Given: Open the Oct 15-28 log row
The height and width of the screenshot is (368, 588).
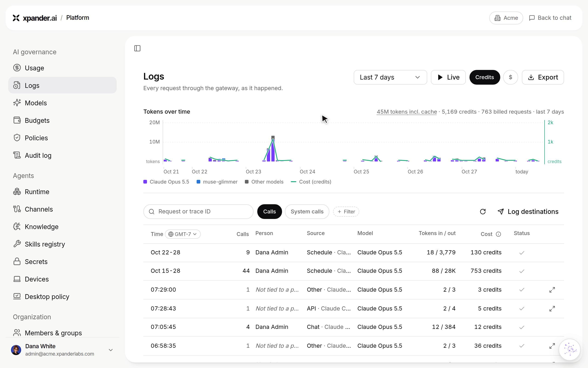Looking at the screenshot, I should (353, 271).
